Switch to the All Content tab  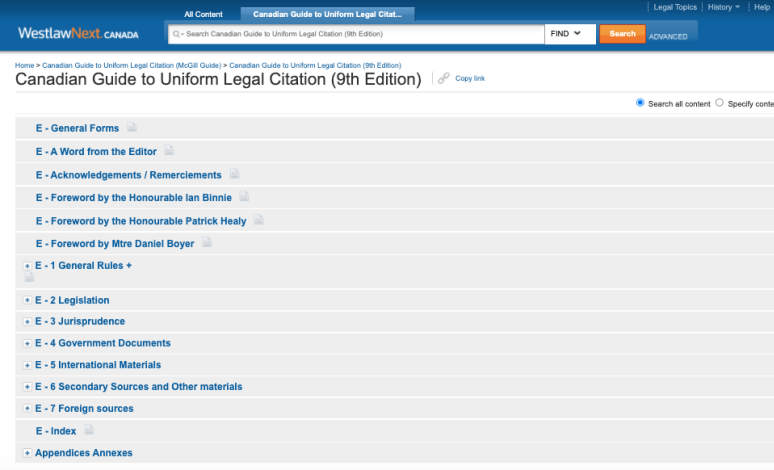tap(204, 15)
